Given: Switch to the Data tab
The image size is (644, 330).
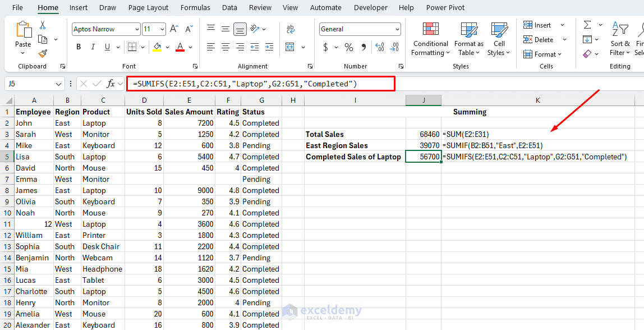Looking at the screenshot, I should [229, 8].
